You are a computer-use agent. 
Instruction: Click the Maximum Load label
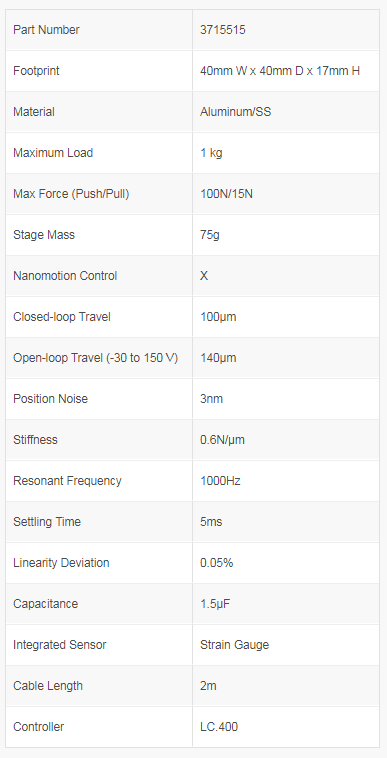(x=53, y=153)
